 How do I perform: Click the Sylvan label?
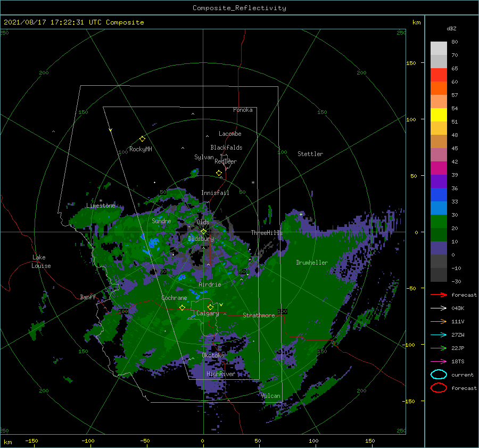tap(204, 157)
